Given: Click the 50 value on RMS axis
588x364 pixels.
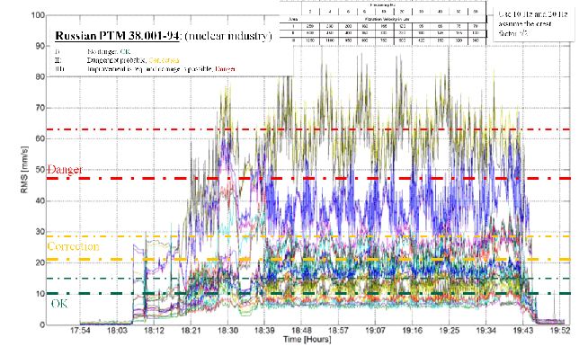Looking at the screenshot, I should click(40, 170).
